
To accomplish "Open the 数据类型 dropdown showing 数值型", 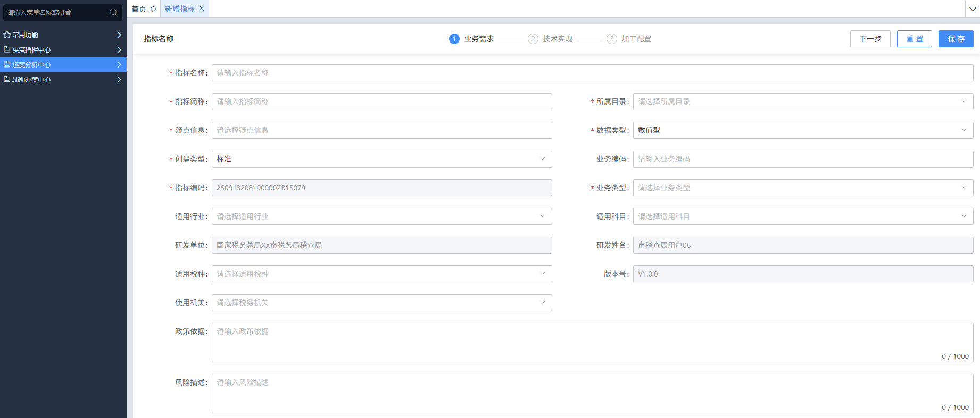I will click(802, 130).
